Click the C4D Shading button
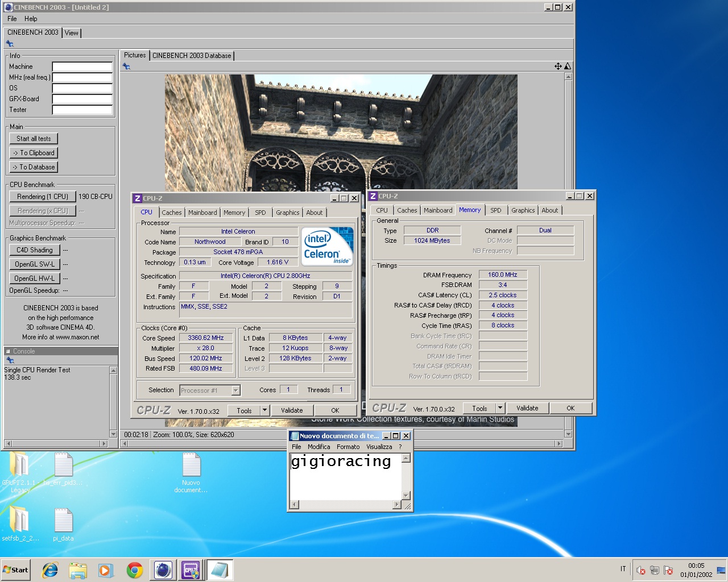 point(35,250)
